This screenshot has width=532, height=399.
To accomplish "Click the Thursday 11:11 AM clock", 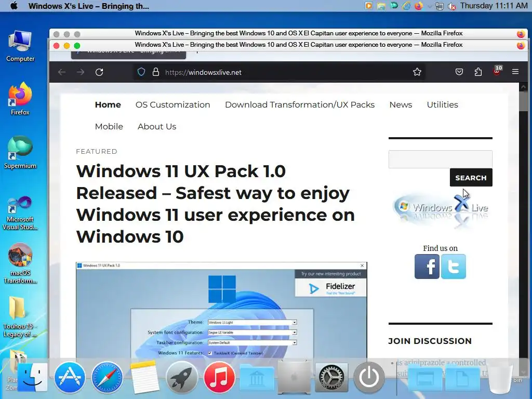I will (494, 6).
